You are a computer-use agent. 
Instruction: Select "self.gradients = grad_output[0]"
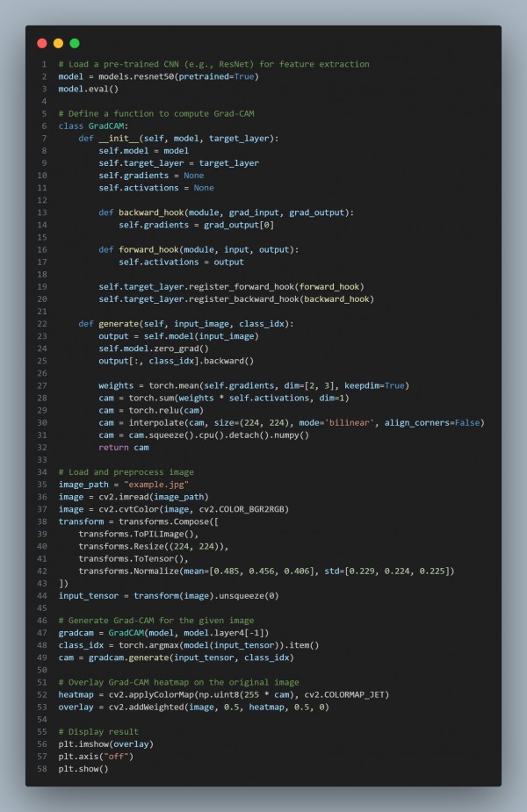[197, 226]
